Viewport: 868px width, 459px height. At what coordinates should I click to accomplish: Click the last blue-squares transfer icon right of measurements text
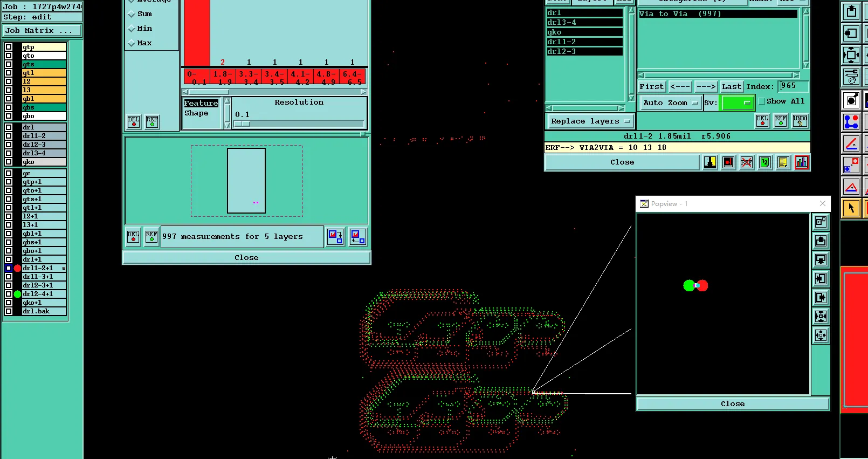coord(358,237)
